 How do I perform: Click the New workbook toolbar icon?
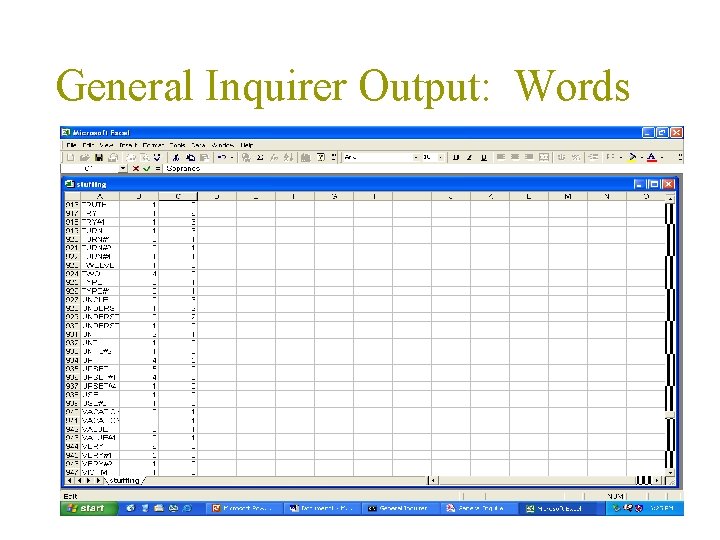(70, 158)
